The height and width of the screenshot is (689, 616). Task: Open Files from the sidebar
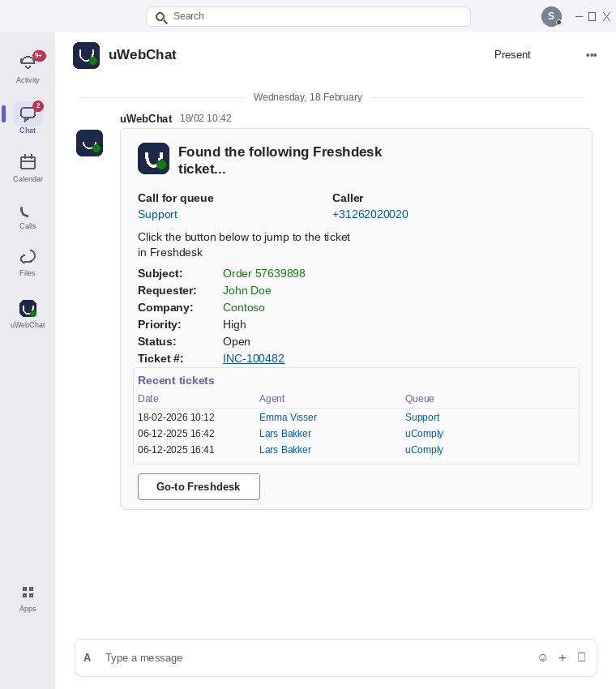[28, 263]
